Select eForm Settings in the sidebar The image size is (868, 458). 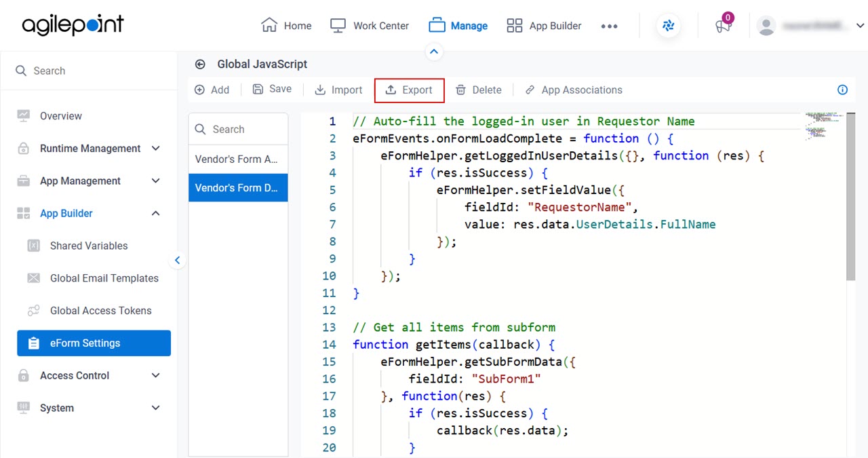coord(94,343)
